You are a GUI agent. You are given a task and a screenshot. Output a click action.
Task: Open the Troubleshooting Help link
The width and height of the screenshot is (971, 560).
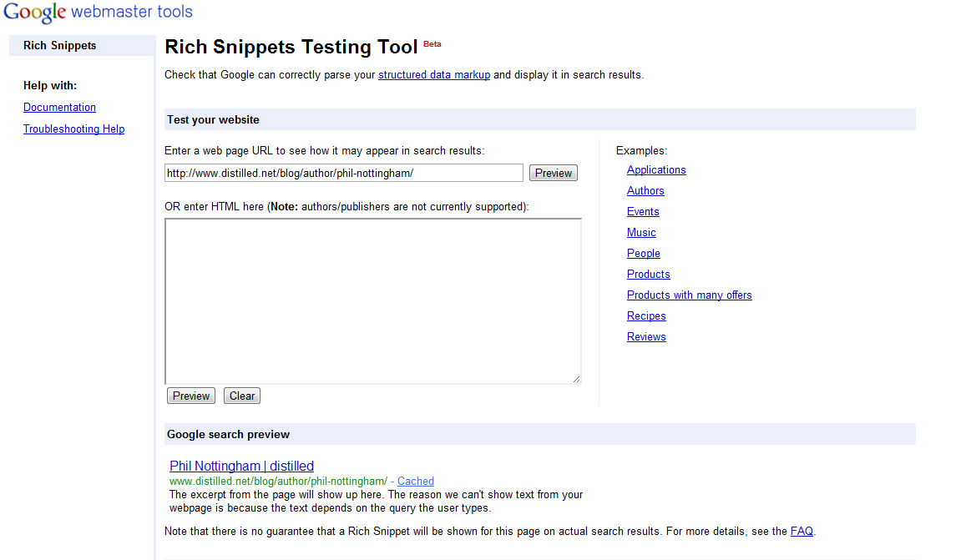[73, 129]
